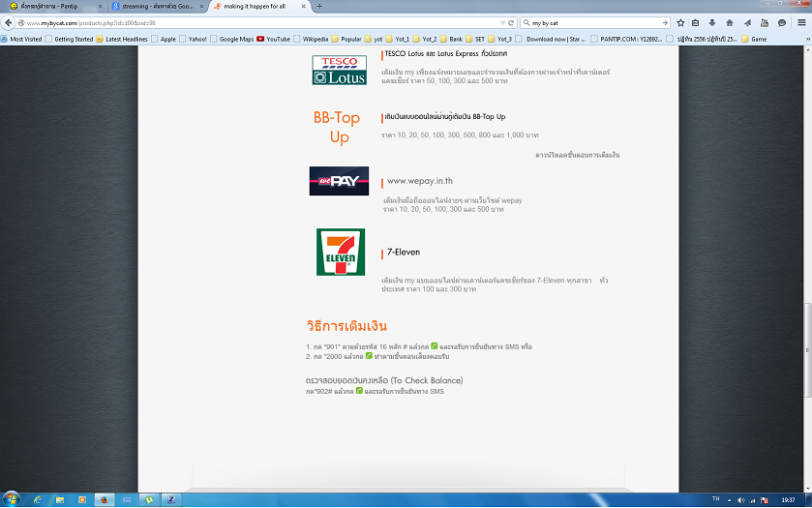Screen dimensions: 812x508
Task: Open a new tab with the plus button
Action: tap(319, 6)
